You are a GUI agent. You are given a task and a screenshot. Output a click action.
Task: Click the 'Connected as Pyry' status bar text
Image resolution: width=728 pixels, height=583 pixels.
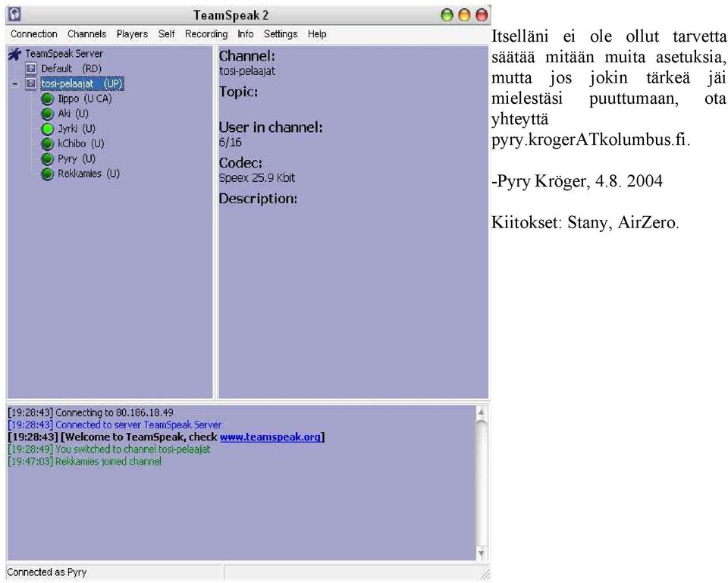point(47,572)
